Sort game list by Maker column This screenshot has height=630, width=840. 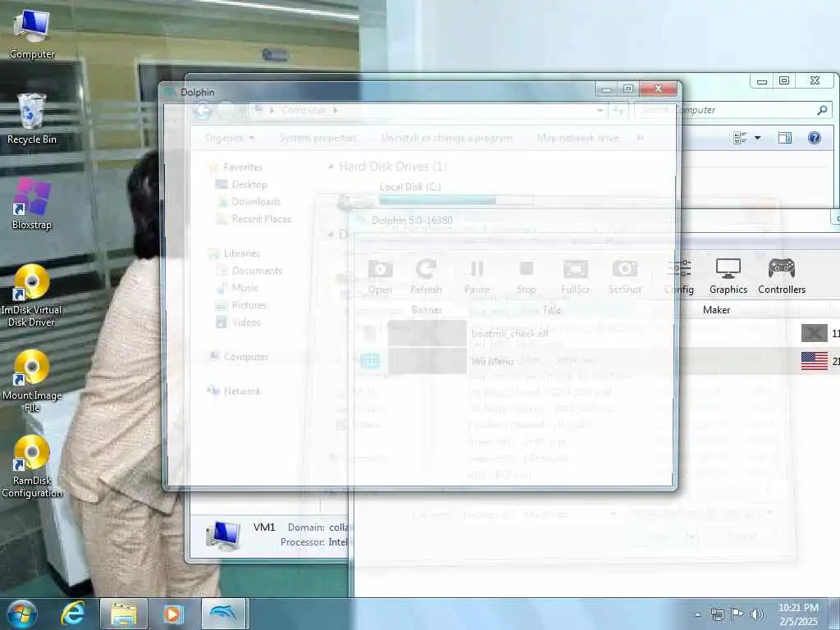[x=716, y=309]
